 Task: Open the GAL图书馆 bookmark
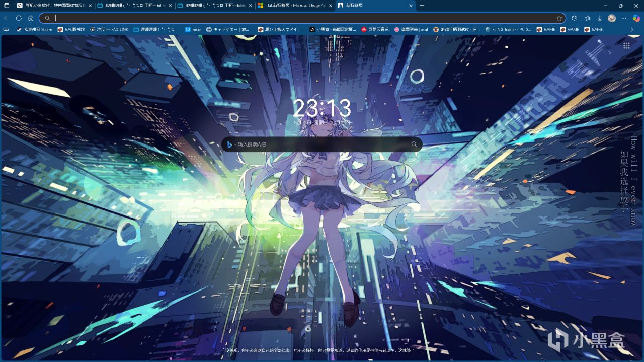tap(71, 29)
